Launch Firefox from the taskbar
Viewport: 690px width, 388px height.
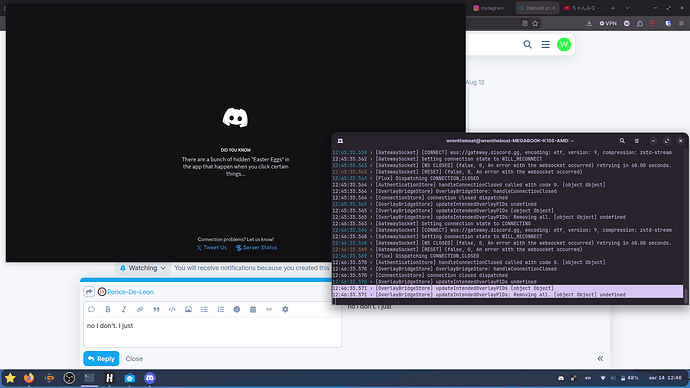[29, 378]
